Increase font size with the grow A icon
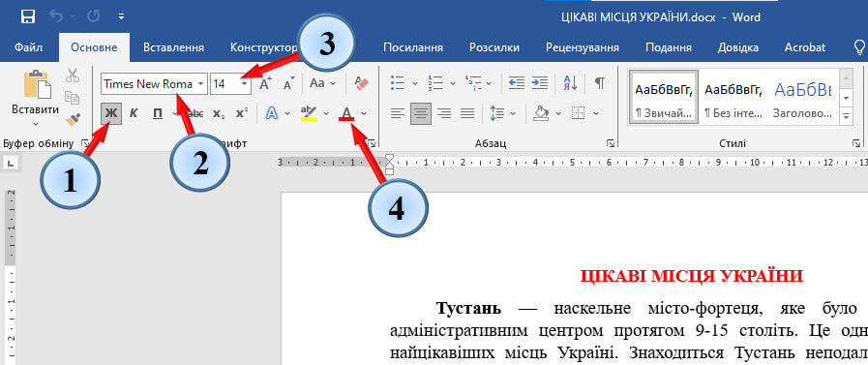The image size is (868, 365). point(265,83)
